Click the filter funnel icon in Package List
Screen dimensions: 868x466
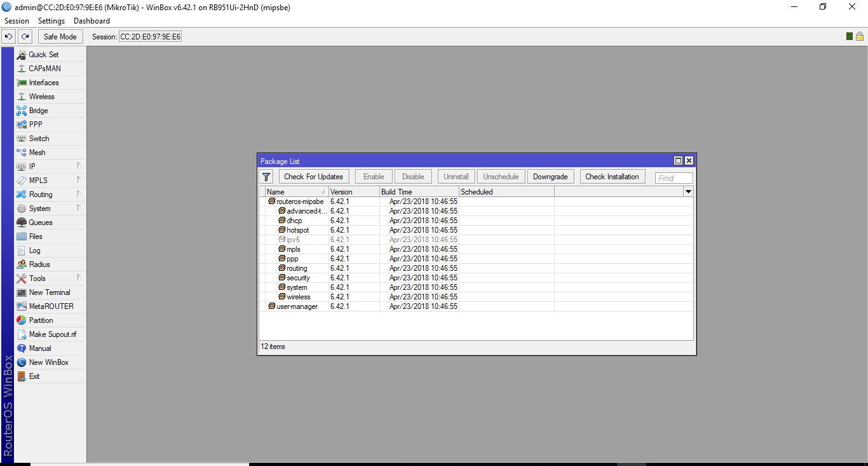click(x=267, y=177)
